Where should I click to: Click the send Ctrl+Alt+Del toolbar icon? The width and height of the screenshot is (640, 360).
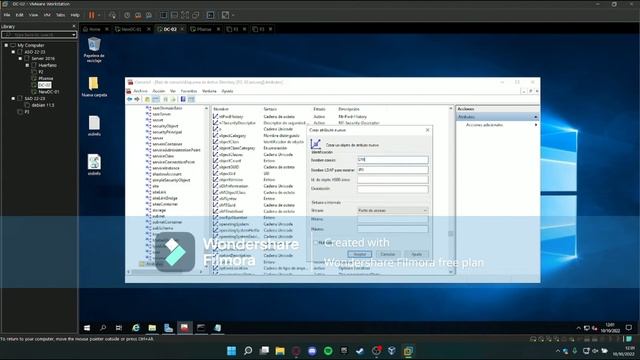pos(112,15)
